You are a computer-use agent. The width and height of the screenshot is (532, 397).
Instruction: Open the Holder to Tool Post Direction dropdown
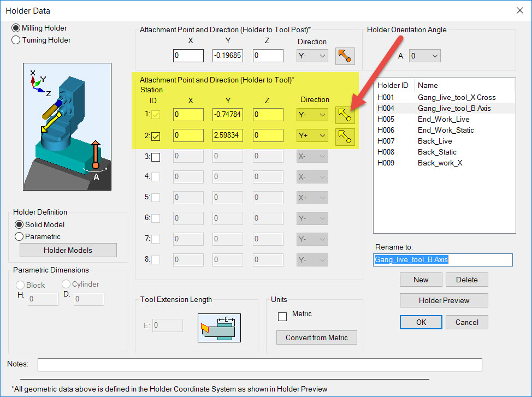pyautogui.click(x=312, y=55)
